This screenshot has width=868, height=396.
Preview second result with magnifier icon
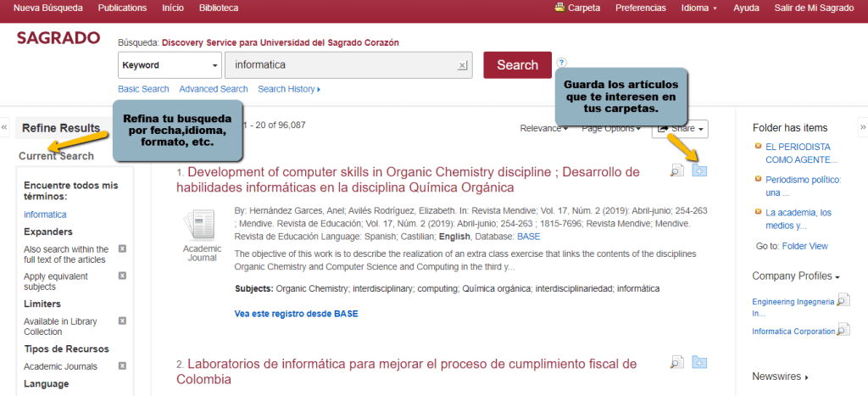click(x=676, y=362)
